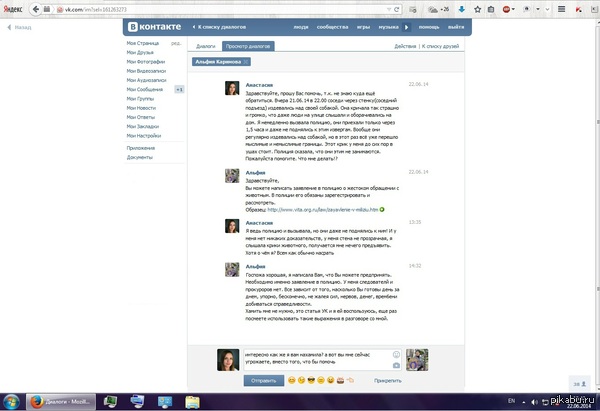Image resolution: width=600 pixels, height=411 pixels.
Task: Go back via К списку диалогов in header
Action: point(219,27)
